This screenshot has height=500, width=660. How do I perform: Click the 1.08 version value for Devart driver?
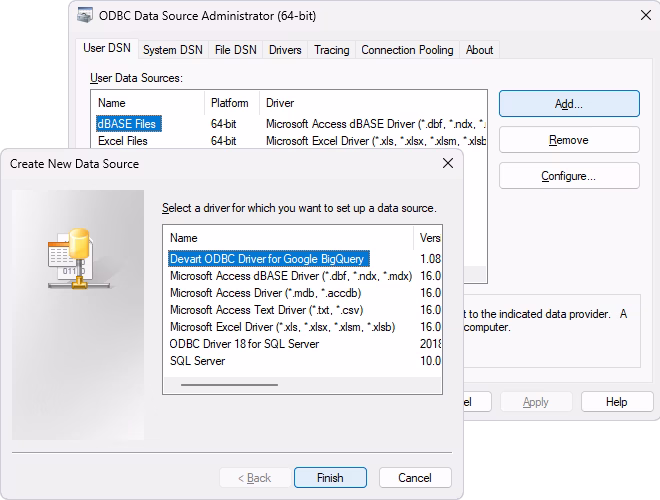point(430,258)
